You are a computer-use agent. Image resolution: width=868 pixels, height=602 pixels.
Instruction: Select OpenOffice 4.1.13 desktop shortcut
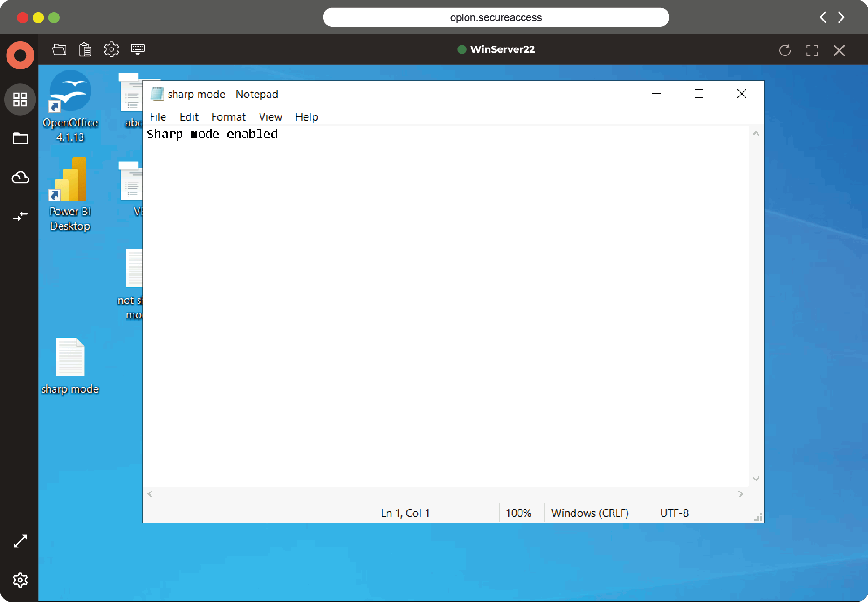pyautogui.click(x=70, y=107)
